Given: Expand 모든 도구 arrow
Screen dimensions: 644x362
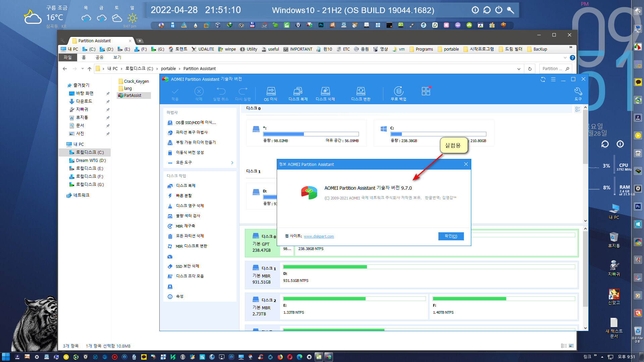Looking at the screenshot, I should pyautogui.click(x=232, y=163).
